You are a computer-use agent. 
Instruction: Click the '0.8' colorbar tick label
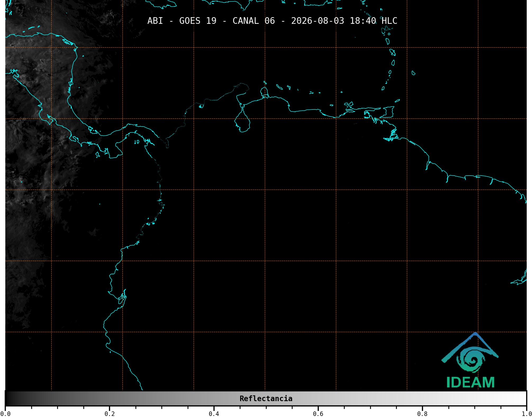pos(422,414)
